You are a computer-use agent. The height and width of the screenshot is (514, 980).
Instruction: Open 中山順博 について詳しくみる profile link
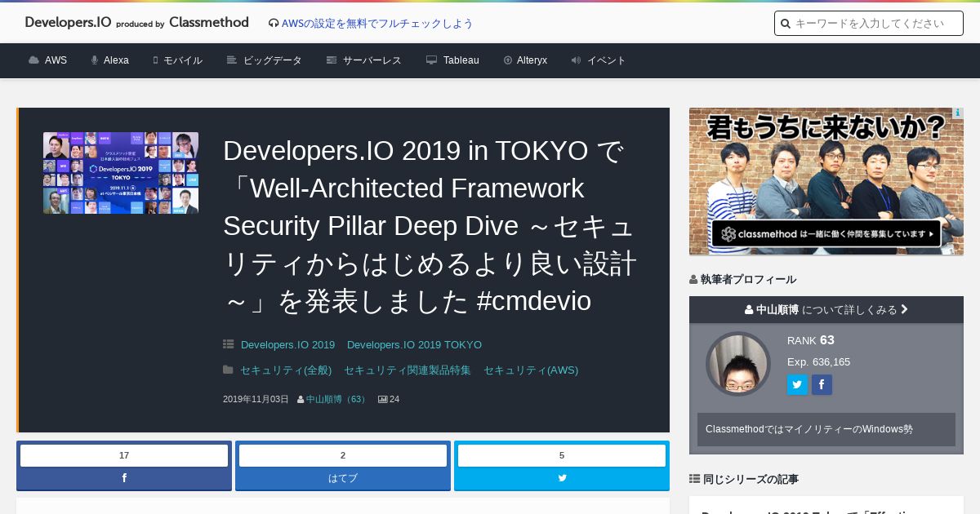pyautogui.click(x=826, y=310)
